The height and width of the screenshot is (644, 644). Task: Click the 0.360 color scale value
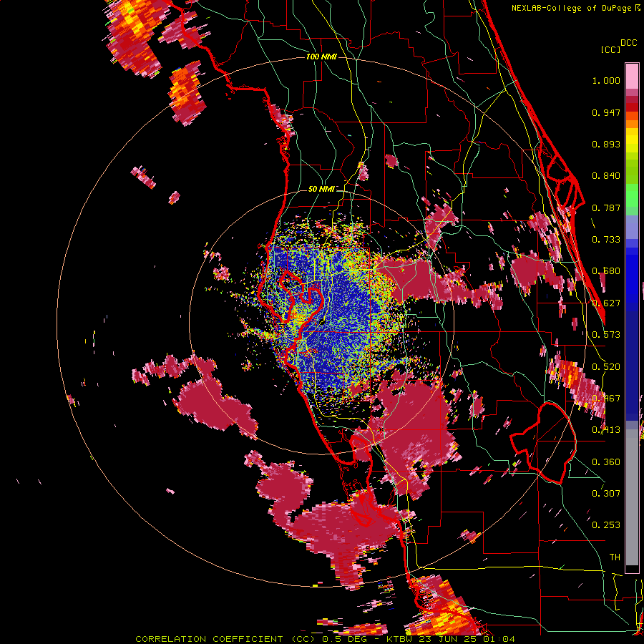pos(606,462)
